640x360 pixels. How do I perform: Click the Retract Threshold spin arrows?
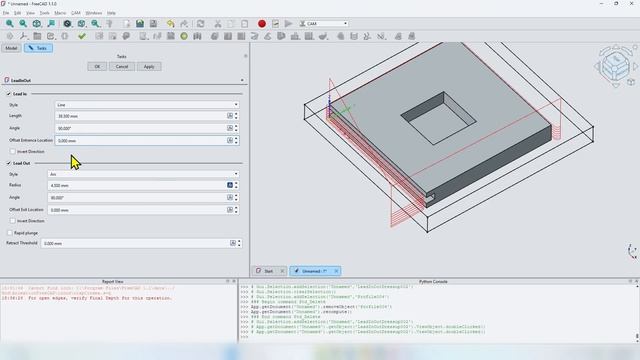[x=239, y=243]
